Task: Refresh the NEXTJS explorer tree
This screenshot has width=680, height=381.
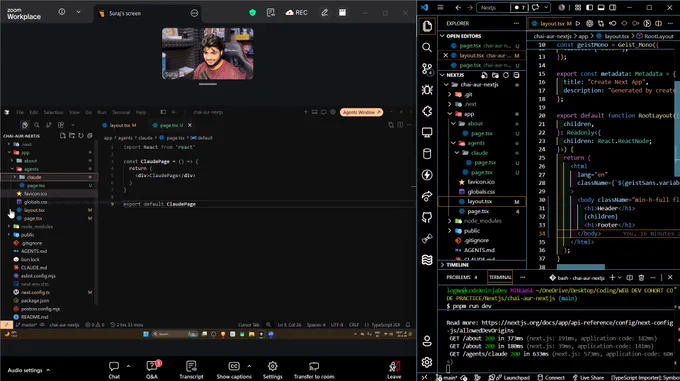Action: click(x=506, y=75)
